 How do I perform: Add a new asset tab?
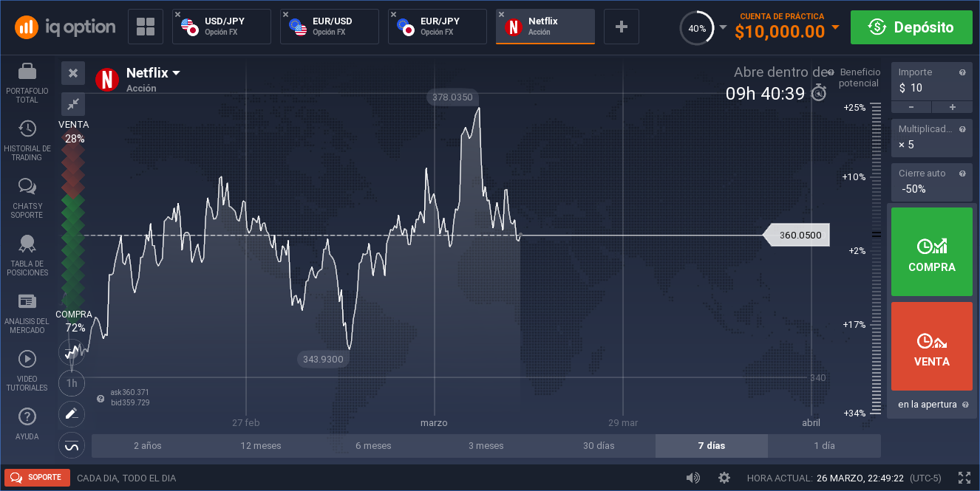[622, 27]
